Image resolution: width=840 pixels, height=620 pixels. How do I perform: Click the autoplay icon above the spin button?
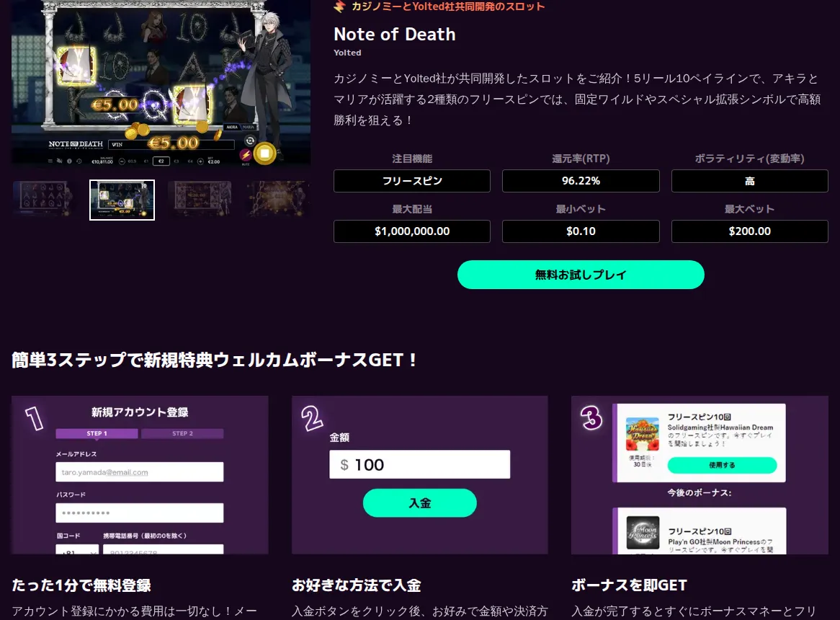click(250, 141)
